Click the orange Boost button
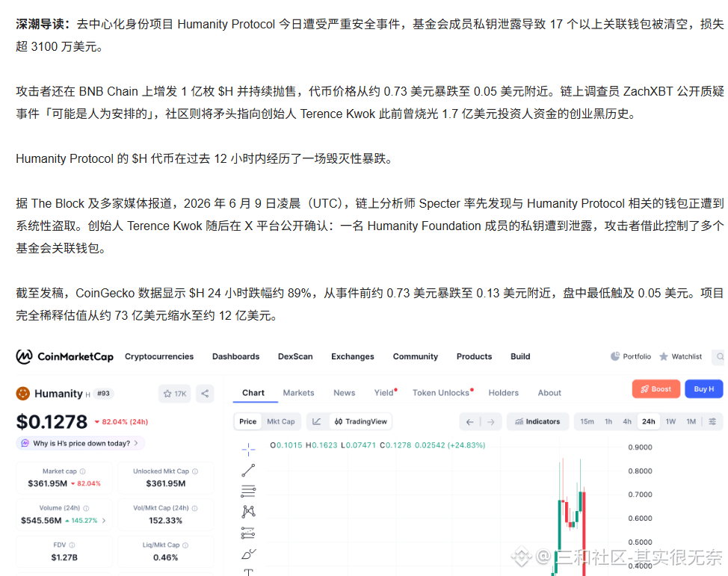 coord(656,389)
